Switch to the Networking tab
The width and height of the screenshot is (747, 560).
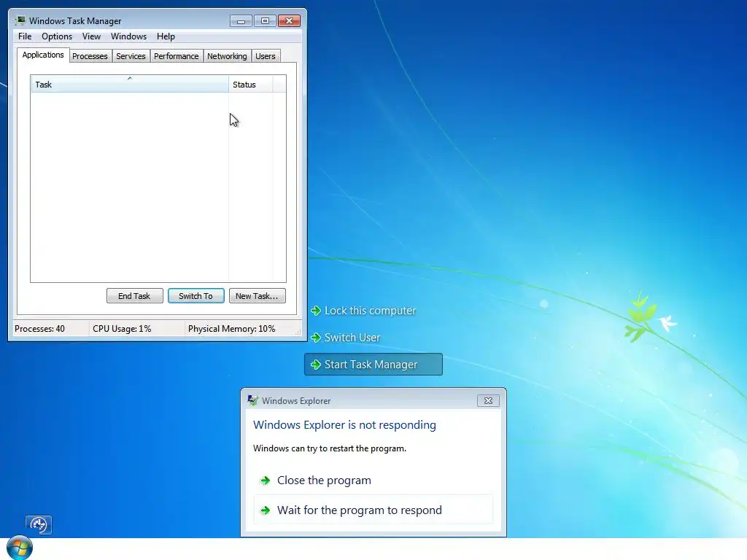click(x=228, y=56)
